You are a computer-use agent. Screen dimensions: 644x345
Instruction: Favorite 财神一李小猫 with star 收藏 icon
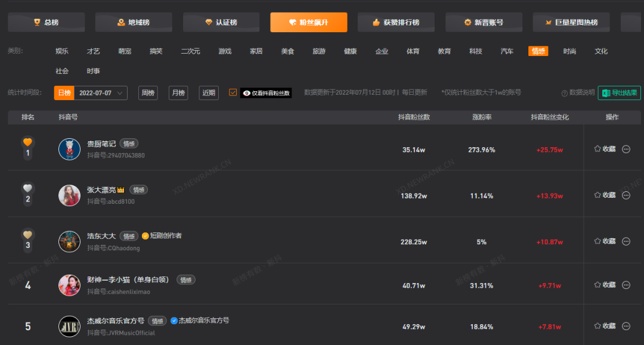pos(605,285)
